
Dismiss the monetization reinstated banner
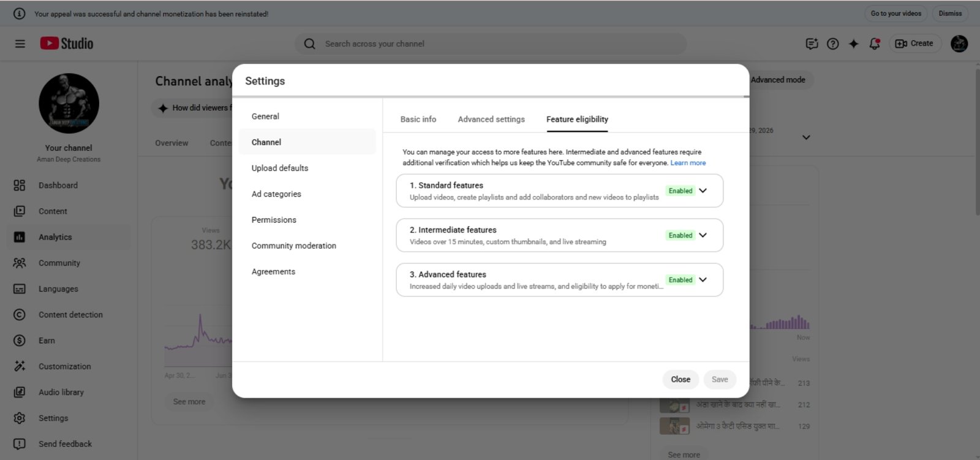(950, 13)
